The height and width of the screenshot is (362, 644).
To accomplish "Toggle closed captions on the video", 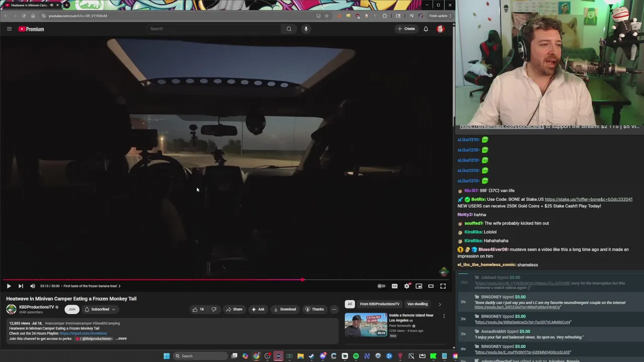I will (394, 286).
